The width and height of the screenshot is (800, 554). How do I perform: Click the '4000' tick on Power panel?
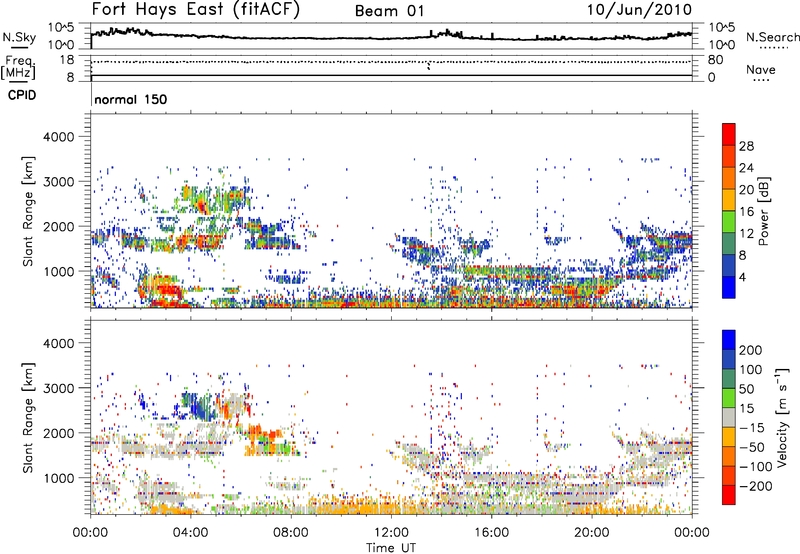(x=59, y=137)
